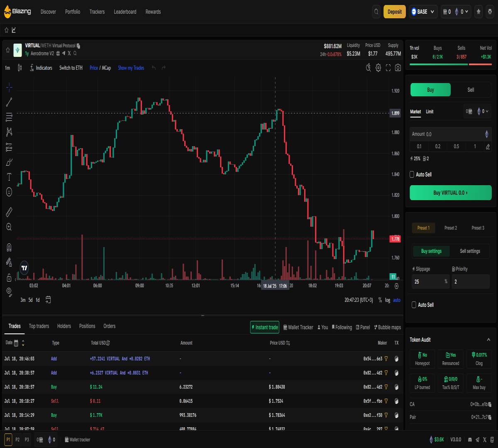
Task: Select the crosshair cursor tool
Action: pyautogui.click(x=9, y=87)
